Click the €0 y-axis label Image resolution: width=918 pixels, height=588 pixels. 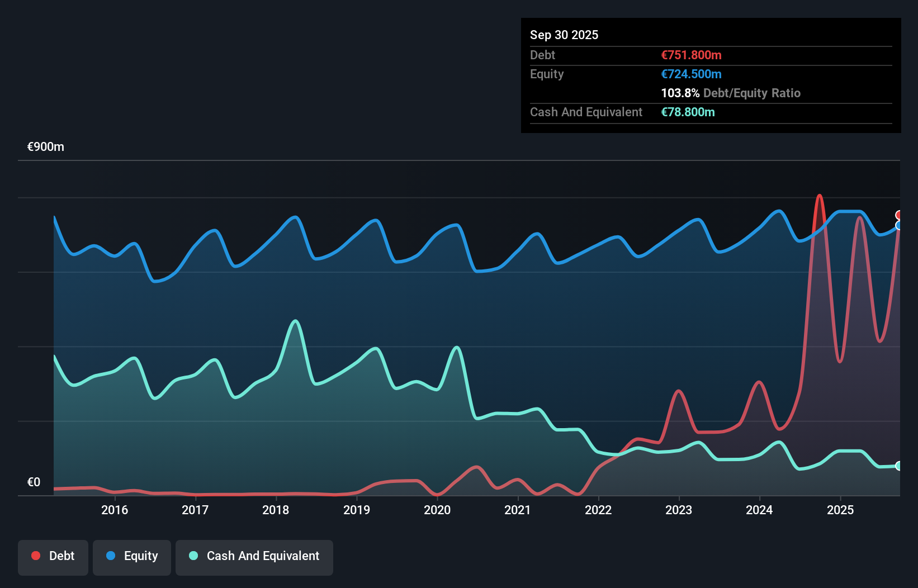coord(34,482)
